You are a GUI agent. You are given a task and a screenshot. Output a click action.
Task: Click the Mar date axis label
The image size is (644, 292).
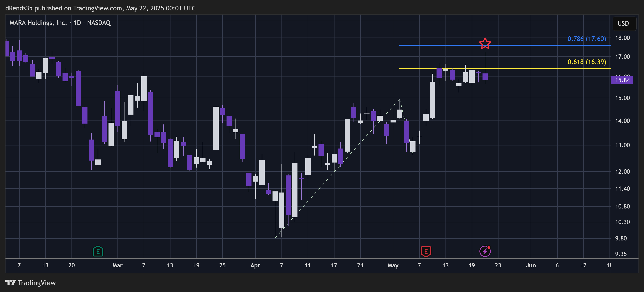click(x=117, y=265)
